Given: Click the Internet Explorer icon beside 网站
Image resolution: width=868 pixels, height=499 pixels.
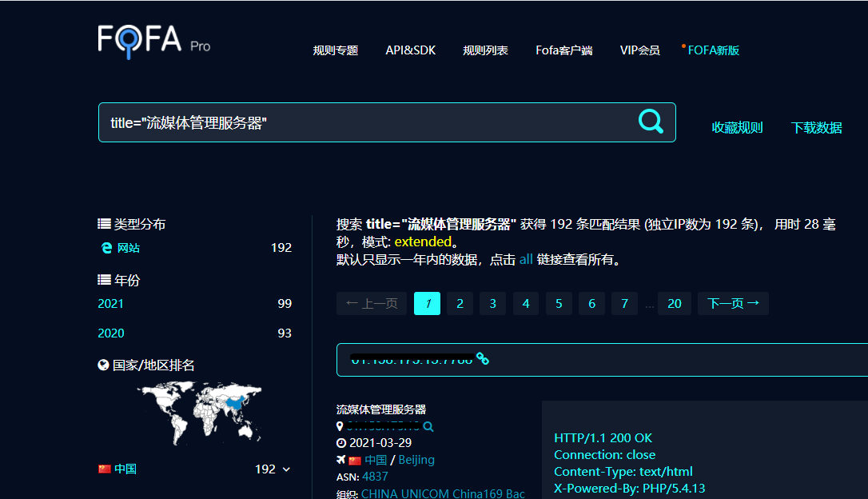Looking at the screenshot, I should (106, 248).
